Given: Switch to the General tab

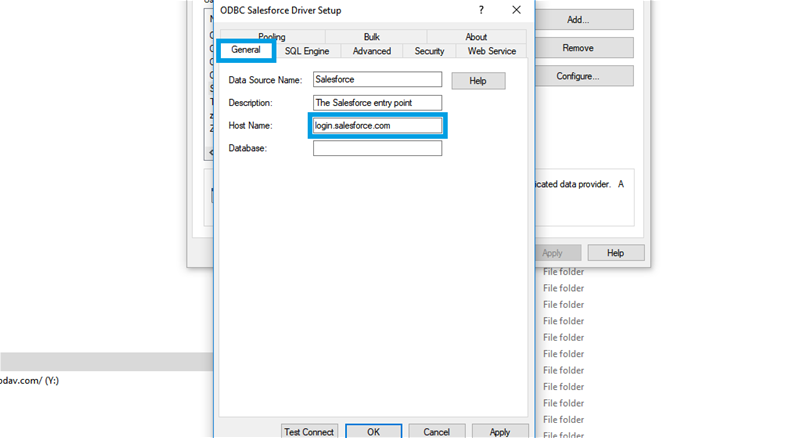Looking at the screenshot, I should (x=245, y=50).
